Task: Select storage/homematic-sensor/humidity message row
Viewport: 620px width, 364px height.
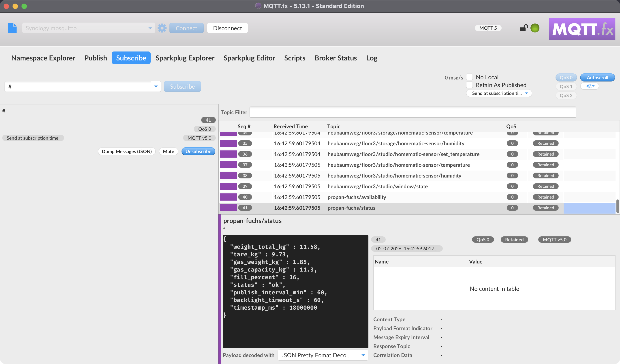Action: tap(417, 143)
